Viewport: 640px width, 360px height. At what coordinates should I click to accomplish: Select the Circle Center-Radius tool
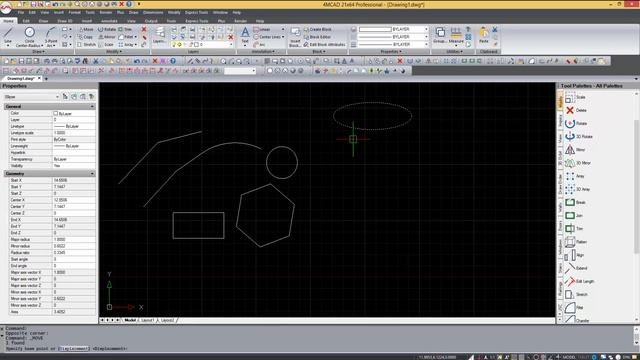[x=29, y=37]
